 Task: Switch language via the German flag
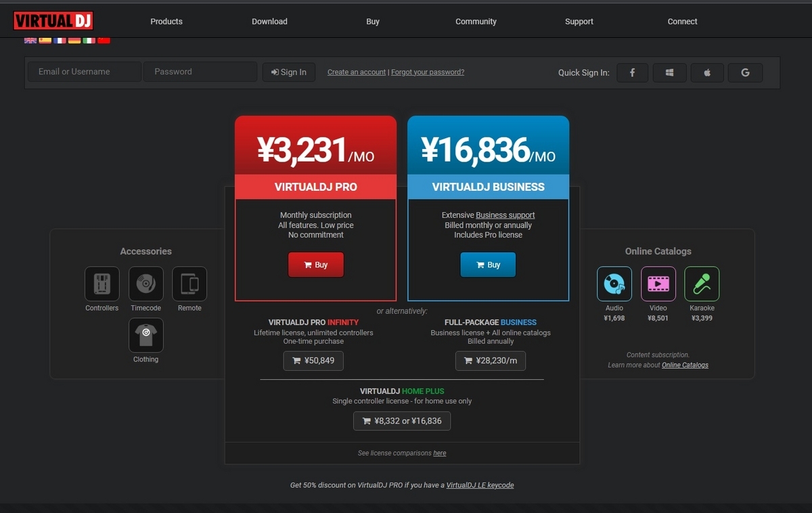point(74,41)
